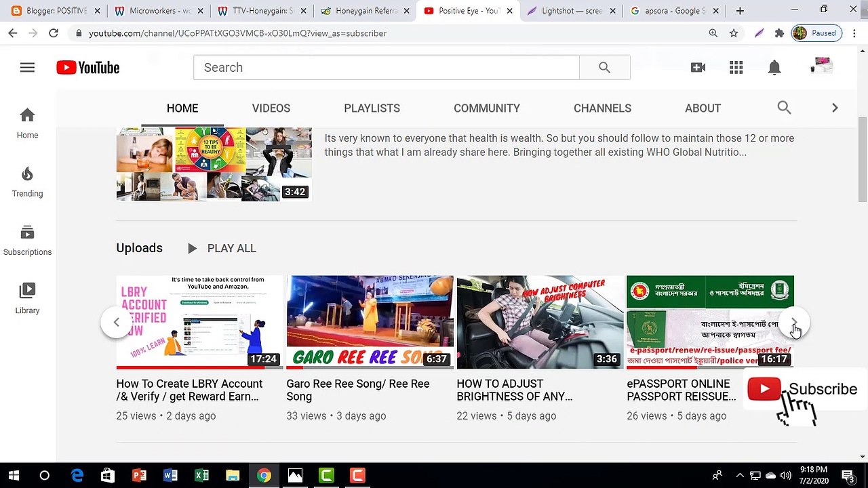Bookmark this page with the star icon
This screenshot has width=868, height=488.
click(733, 33)
